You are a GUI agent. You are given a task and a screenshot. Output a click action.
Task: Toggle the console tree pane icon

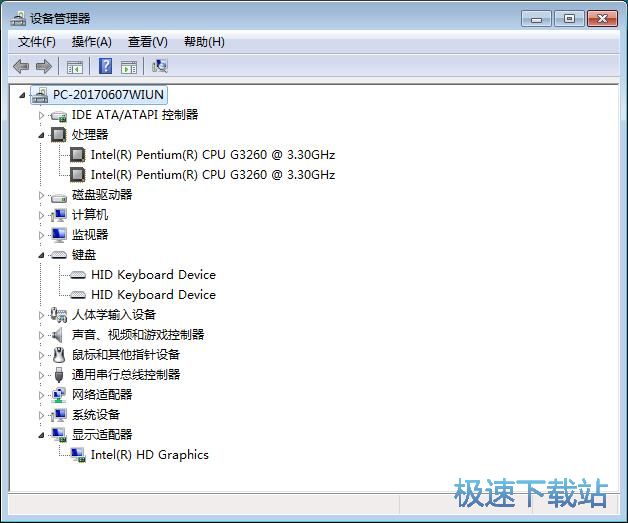click(74, 67)
